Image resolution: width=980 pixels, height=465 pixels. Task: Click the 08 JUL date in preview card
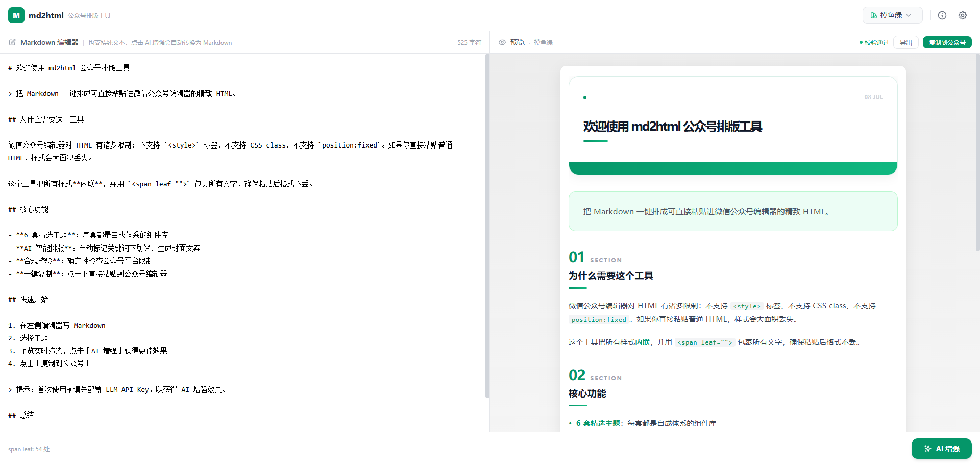[873, 97]
